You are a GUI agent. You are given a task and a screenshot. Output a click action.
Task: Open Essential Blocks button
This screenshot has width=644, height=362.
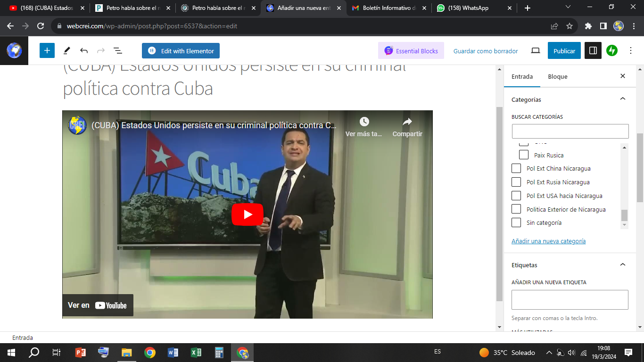[411, 50]
